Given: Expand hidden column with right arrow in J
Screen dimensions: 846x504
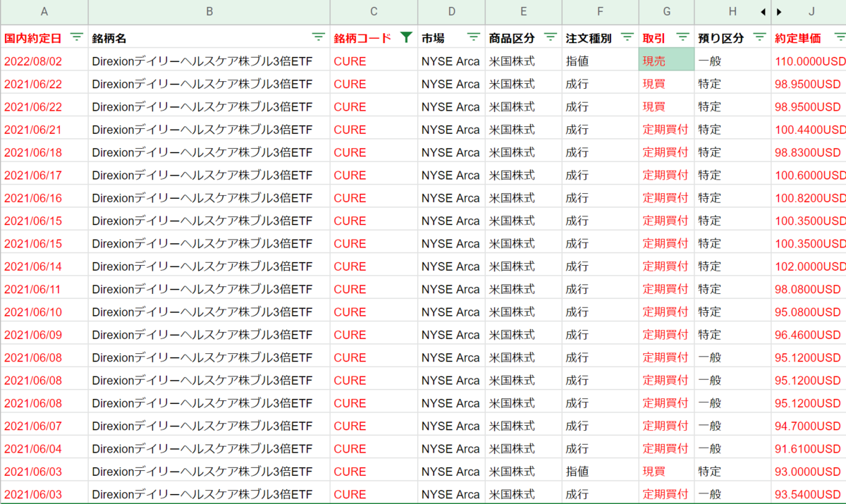Looking at the screenshot, I should coord(779,11).
